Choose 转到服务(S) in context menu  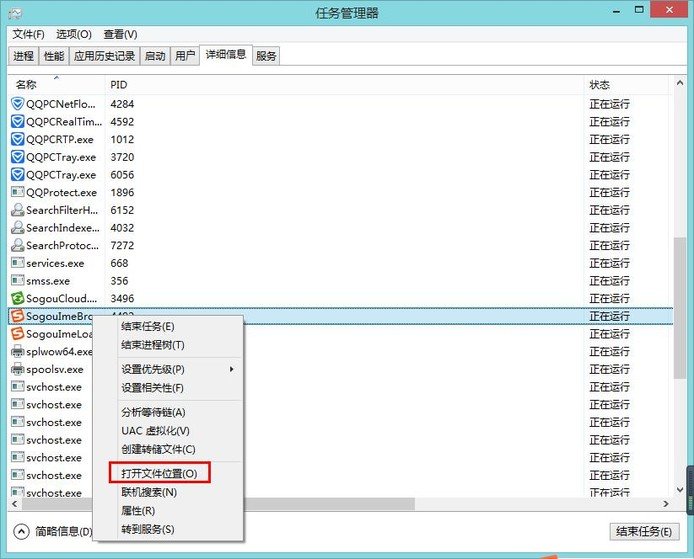(148, 529)
